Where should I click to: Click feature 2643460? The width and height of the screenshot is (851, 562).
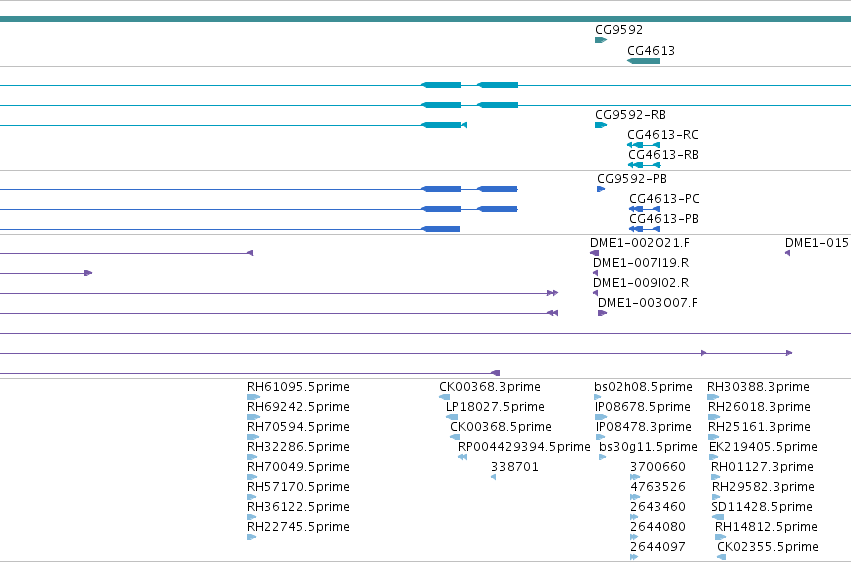634,517
